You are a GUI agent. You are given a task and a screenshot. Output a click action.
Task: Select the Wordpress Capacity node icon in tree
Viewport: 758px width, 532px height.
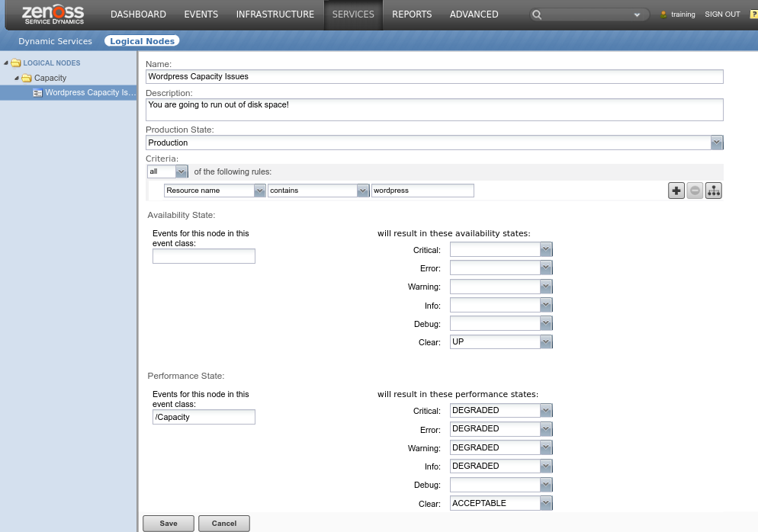click(x=37, y=93)
